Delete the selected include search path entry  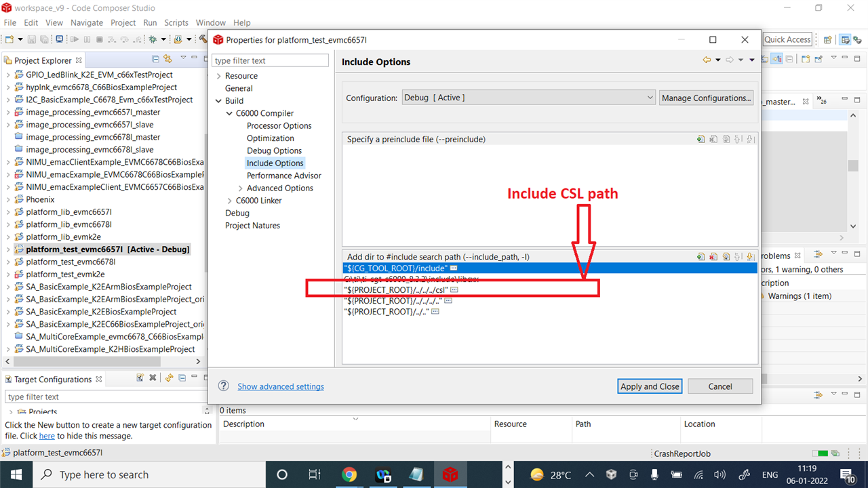click(x=713, y=257)
